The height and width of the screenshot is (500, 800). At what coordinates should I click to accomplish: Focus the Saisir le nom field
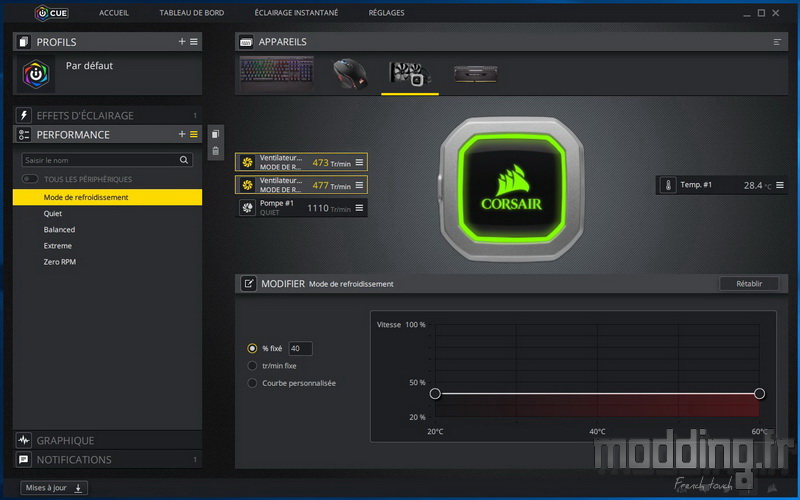point(107,160)
